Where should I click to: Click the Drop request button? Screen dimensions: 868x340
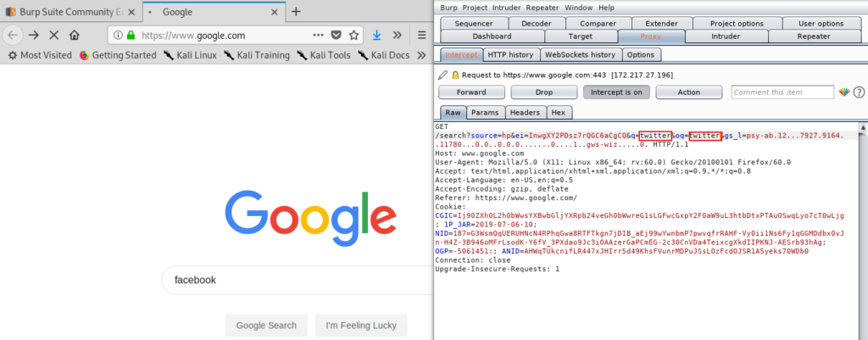point(544,92)
